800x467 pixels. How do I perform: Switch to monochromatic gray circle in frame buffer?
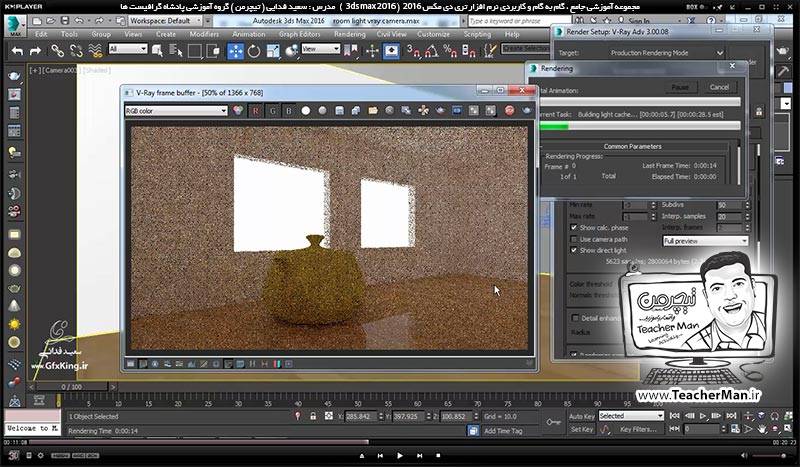[322, 110]
